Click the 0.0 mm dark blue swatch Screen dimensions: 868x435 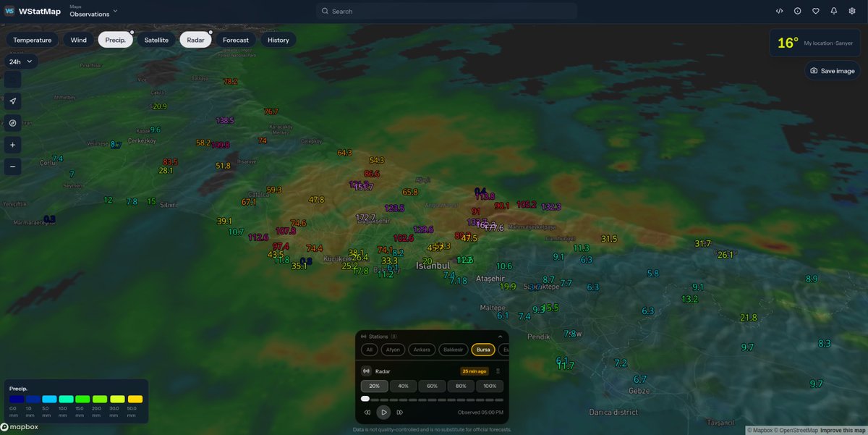click(x=17, y=399)
